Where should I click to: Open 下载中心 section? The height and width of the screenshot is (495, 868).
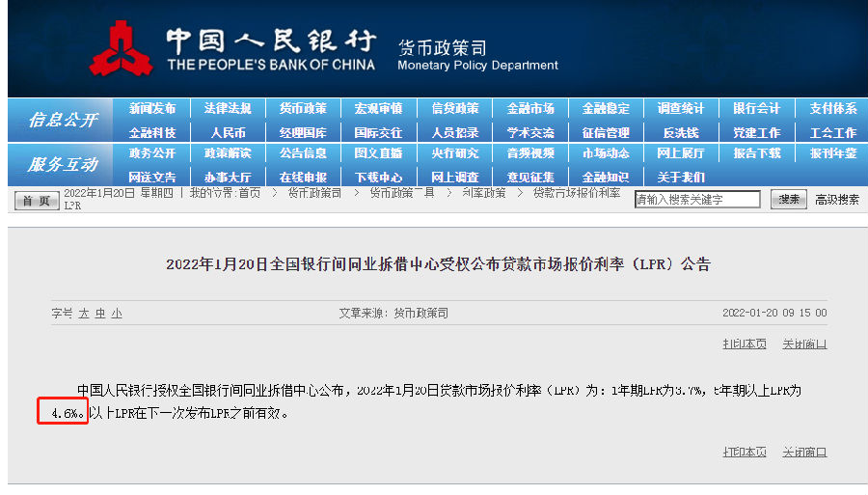379,178
